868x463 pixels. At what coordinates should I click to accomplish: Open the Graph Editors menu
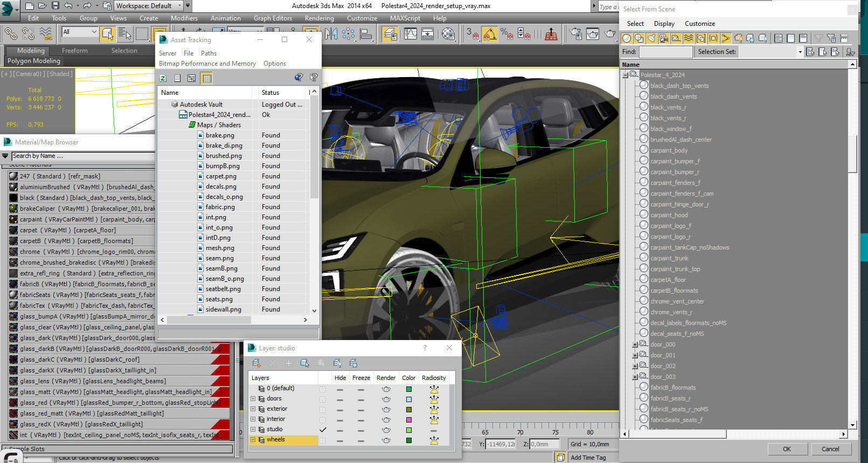273,18
